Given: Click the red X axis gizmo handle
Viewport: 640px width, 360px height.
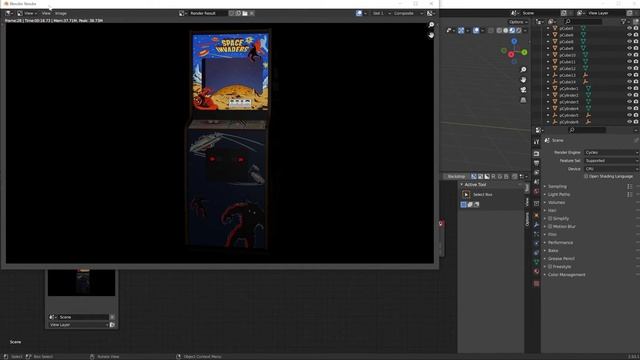Looking at the screenshot, I should (x=511, y=55).
